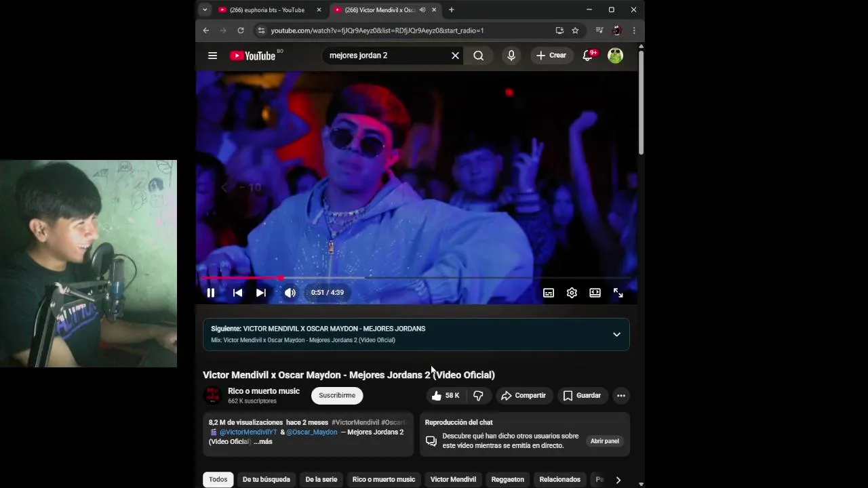Open a new browser tab
The image size is (868, 488).
click(451, 10)
